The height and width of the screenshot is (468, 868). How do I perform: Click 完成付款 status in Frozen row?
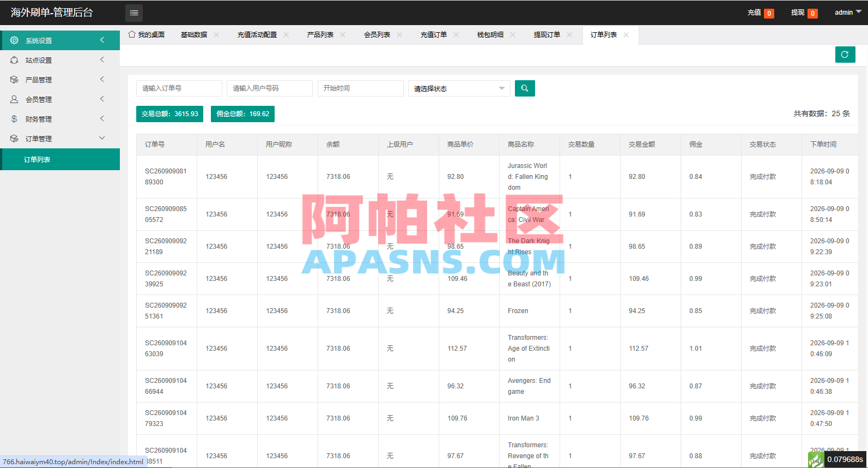(763, 311)
